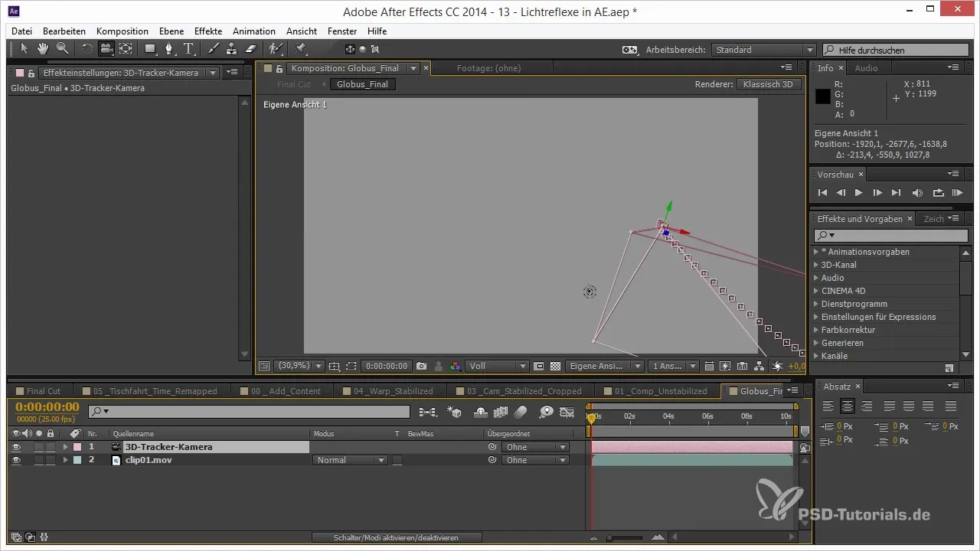Select the Zoom magnifier tool
Viewport: 980px width, 551px height.
pos(62,49)
